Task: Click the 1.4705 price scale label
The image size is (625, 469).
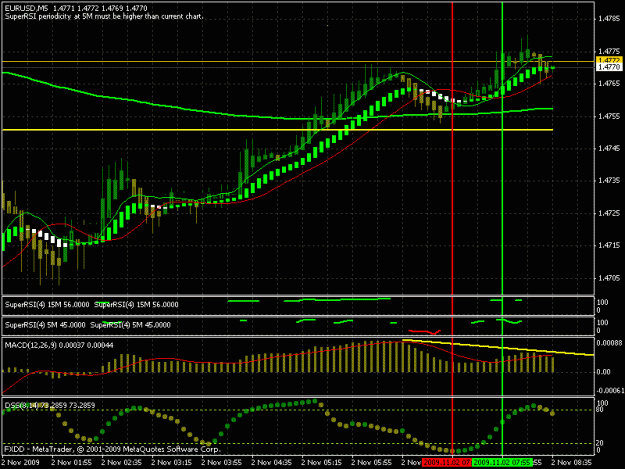Action: 609,278
